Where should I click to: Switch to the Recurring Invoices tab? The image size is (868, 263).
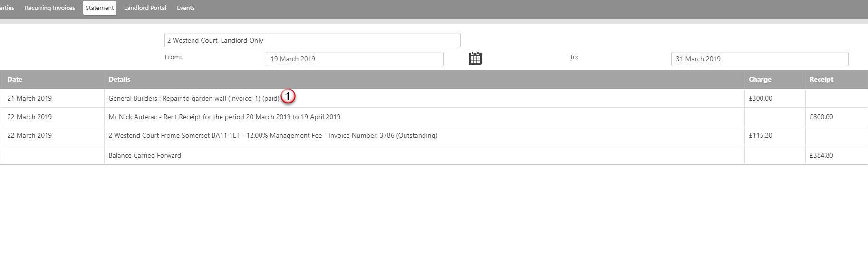tap(50, 8)
